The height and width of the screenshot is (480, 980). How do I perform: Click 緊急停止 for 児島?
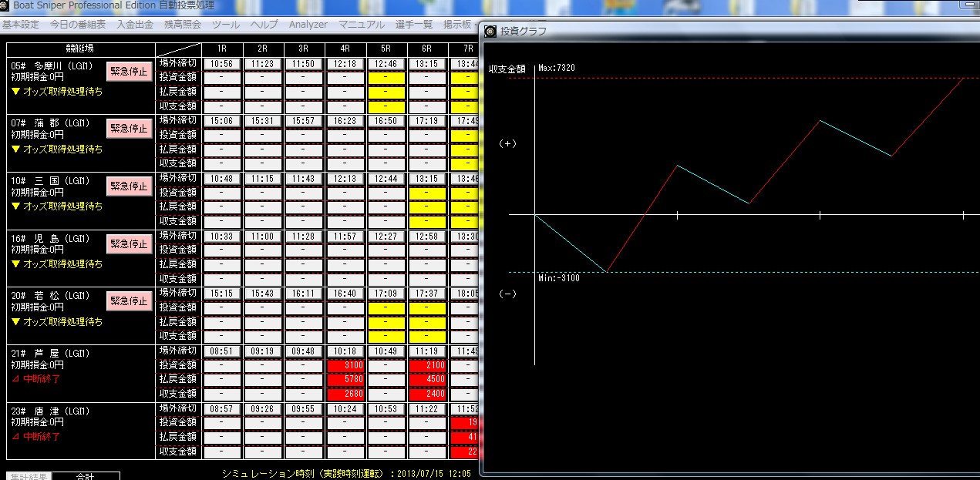(x=129, y=244)
